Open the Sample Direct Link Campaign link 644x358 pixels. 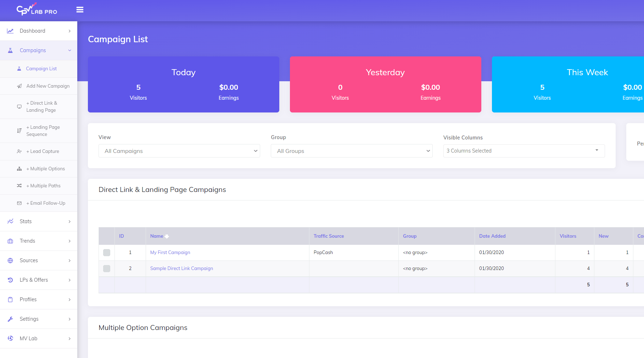click(181, 269)
